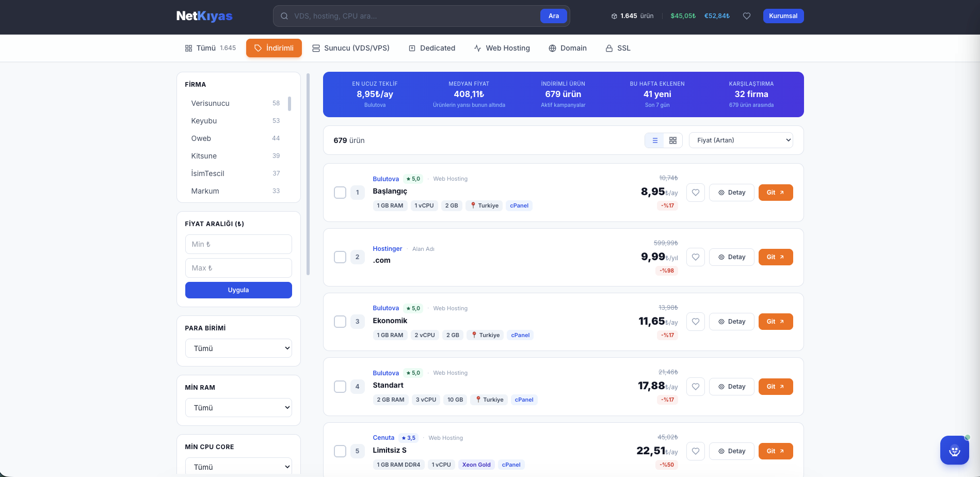The image size is (980, 477).
Task: Filter by Kitsune firm
Action: click(x=235, y=156)
